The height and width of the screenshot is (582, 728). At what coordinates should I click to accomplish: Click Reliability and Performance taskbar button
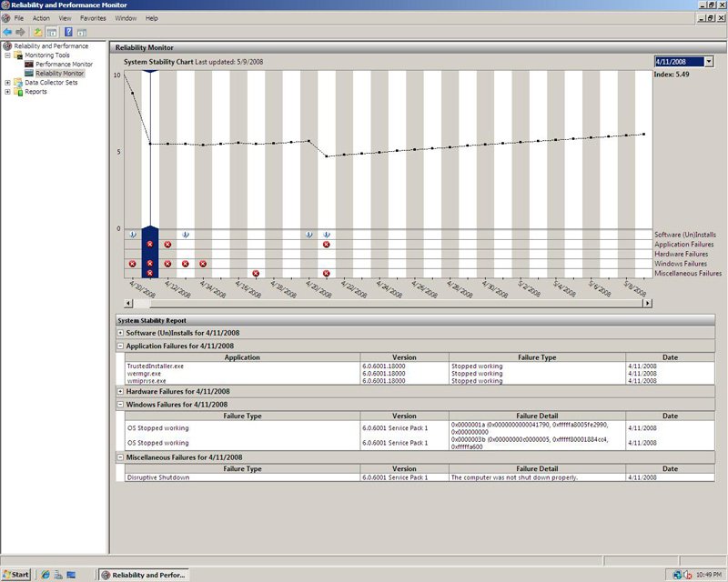[x=144, y=575]
